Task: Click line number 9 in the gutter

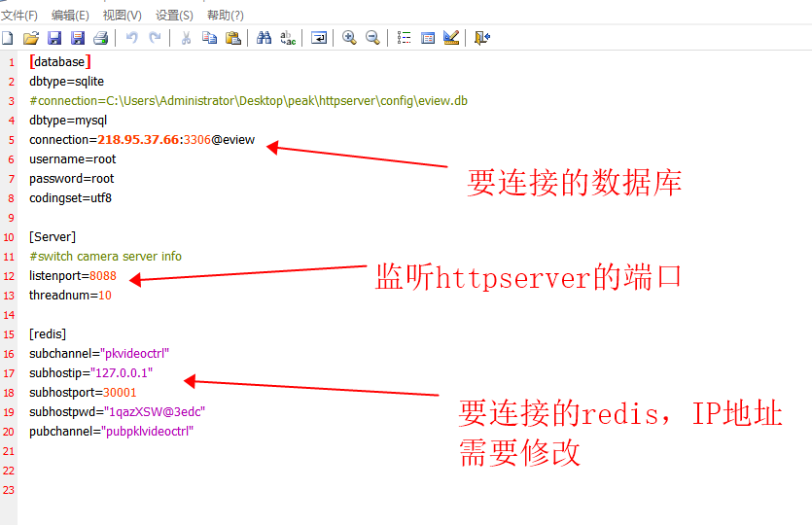Action: 11,218
